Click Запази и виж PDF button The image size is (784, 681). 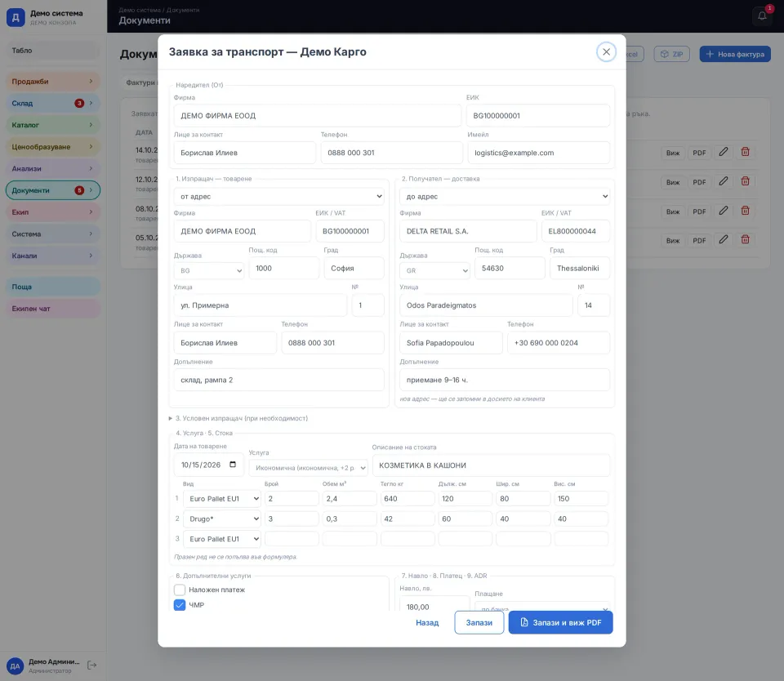[x=560, y=622]
